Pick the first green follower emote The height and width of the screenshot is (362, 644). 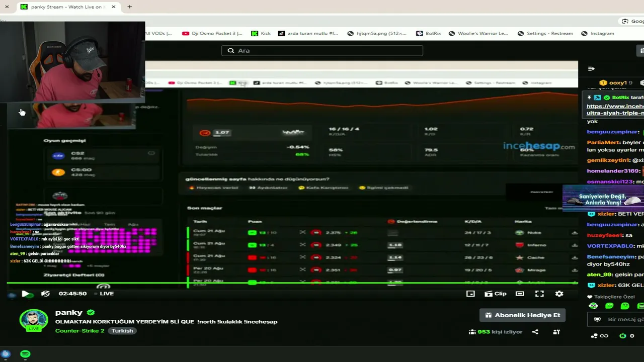pos(594,306)
